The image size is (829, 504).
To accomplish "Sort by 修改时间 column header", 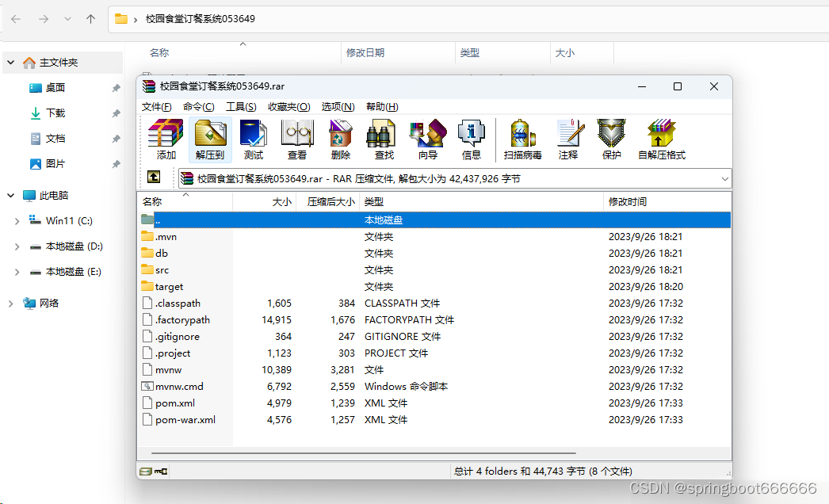I will click(x=667, y=201).
